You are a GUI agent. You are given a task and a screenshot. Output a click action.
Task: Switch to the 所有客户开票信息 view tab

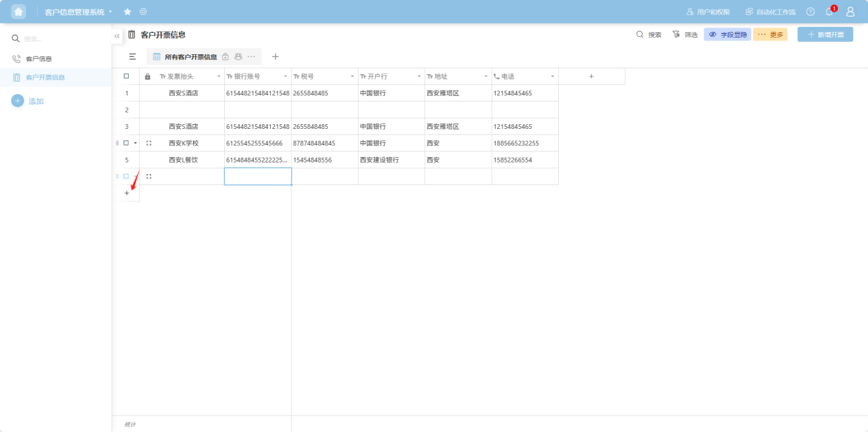tap(190, 57)
